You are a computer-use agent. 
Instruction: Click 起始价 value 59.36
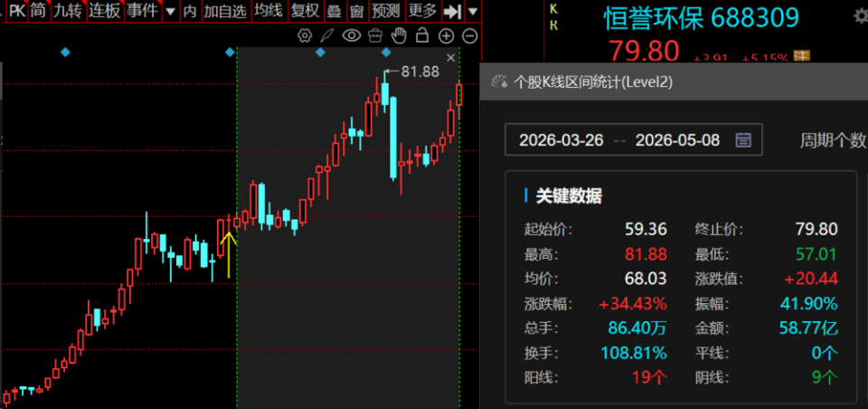(646, 229)
